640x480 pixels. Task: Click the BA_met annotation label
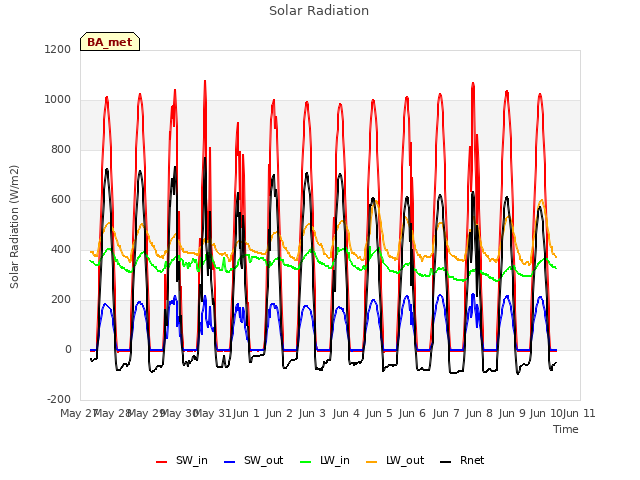[x=110, y=42]
